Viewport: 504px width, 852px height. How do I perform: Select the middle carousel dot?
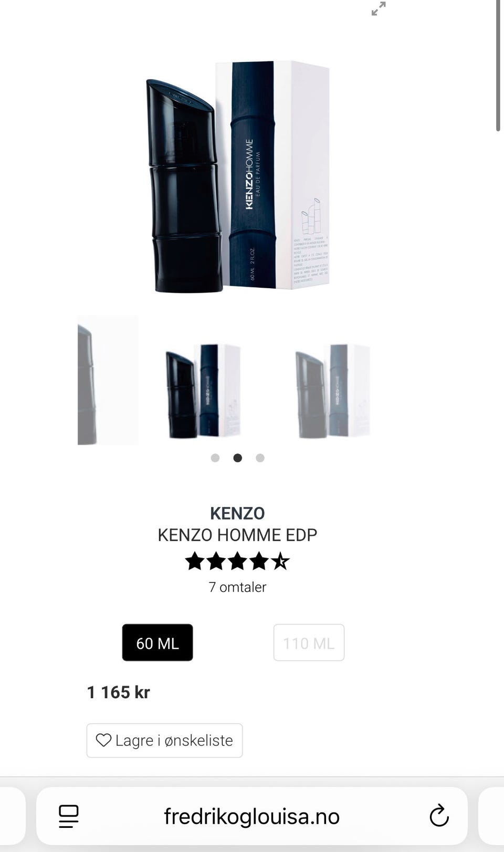pos(238,458)
